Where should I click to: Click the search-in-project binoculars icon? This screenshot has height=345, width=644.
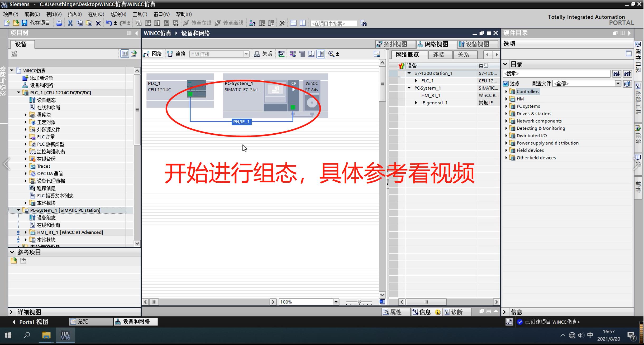(364, 23)
